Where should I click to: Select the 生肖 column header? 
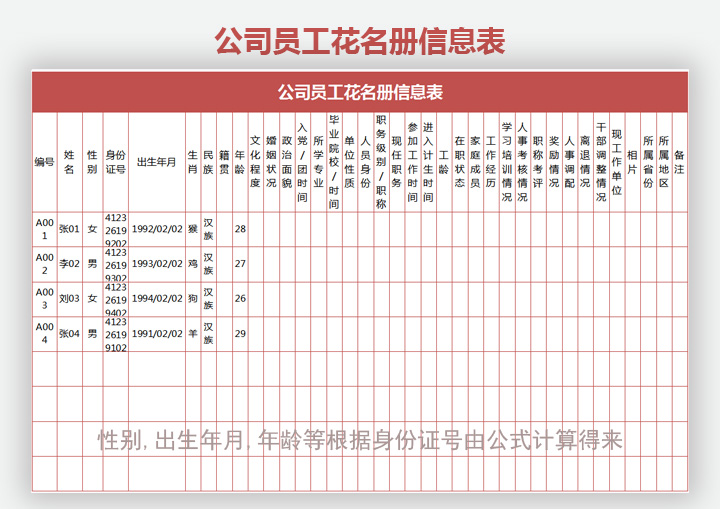click(193, 162)
